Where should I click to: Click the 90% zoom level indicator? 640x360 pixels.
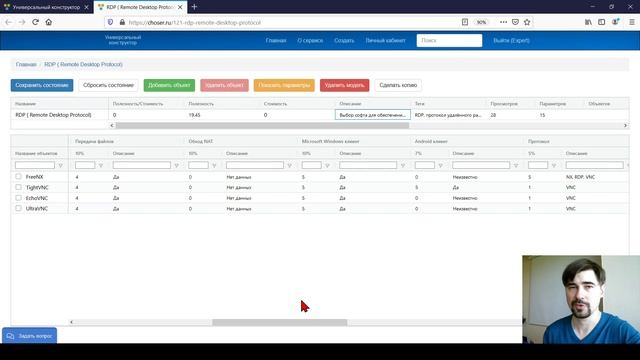pos(481,22)
